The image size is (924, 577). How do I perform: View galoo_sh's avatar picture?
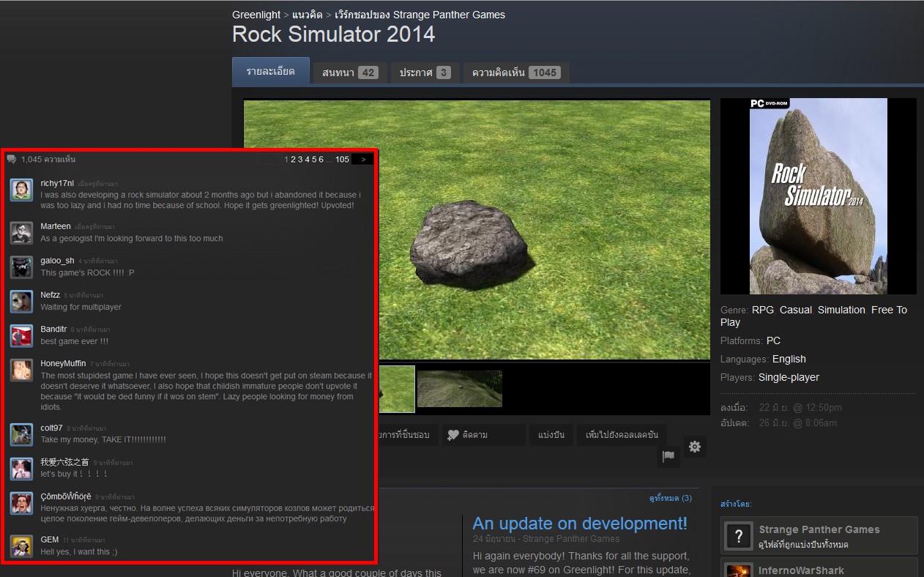pyautogui.click(x=21, y=267)
